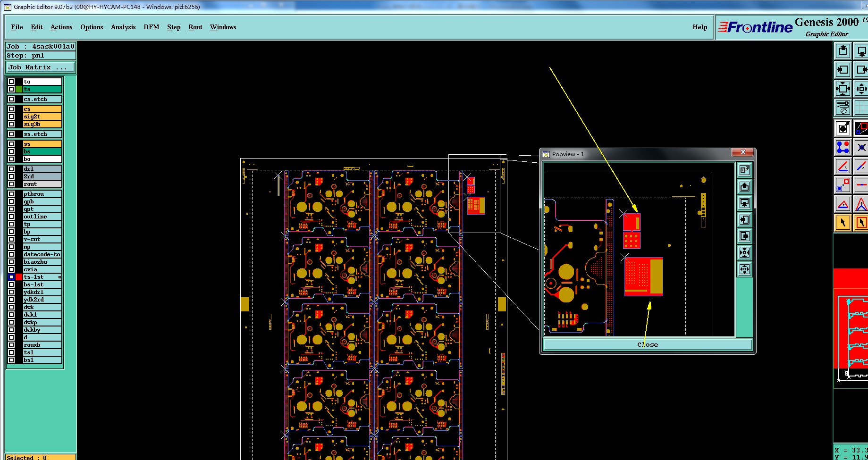Select layer name biaozhu

coord(42,262)
